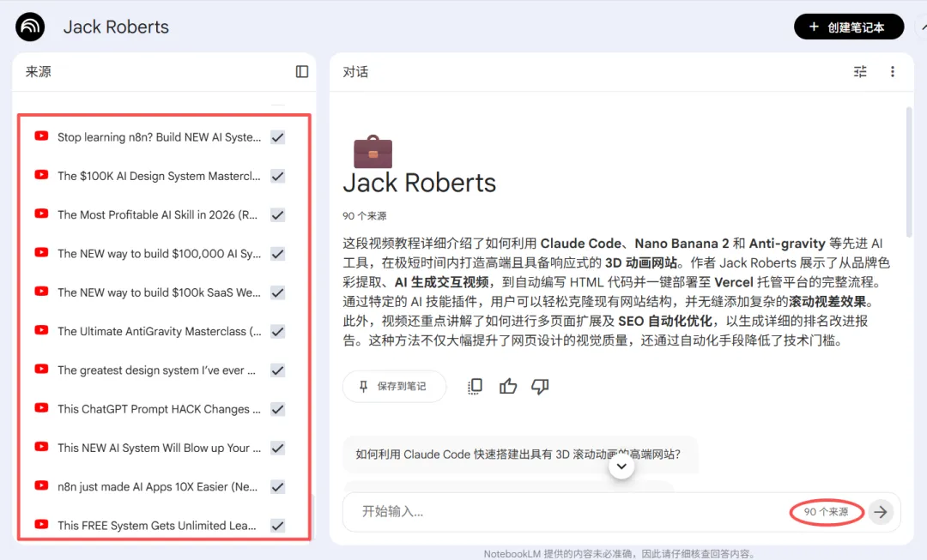Uncheck the This NEW AI System checkbox
Screen dimensions: 927x560
pyautogui.click(x=278, y=449)
